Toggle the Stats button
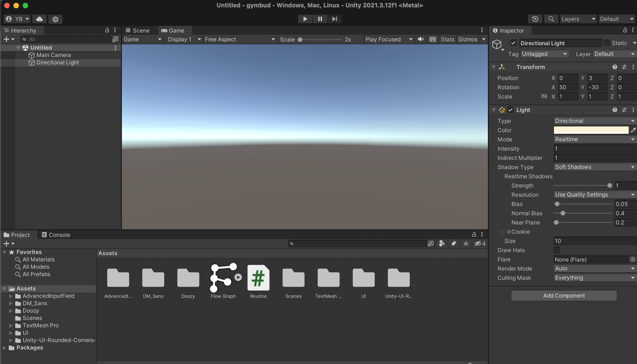The image size is (637, 364). [x=448, y=39]
